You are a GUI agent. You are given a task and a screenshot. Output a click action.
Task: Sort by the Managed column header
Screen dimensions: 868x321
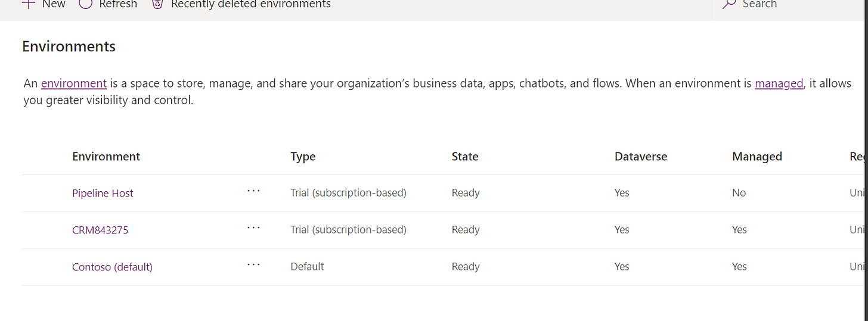(757, 157)
